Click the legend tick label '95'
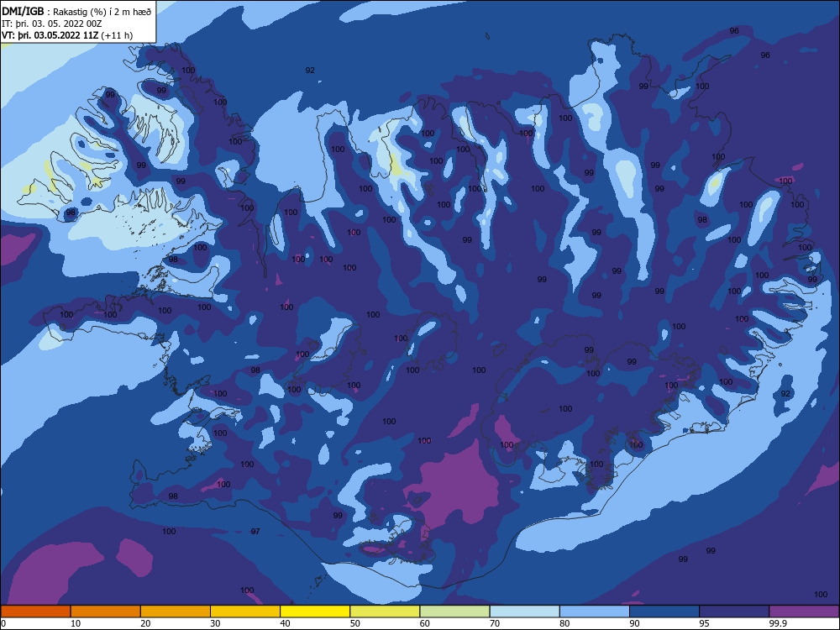This screenshot has width=840, height=630. click(x=705, y=623)
